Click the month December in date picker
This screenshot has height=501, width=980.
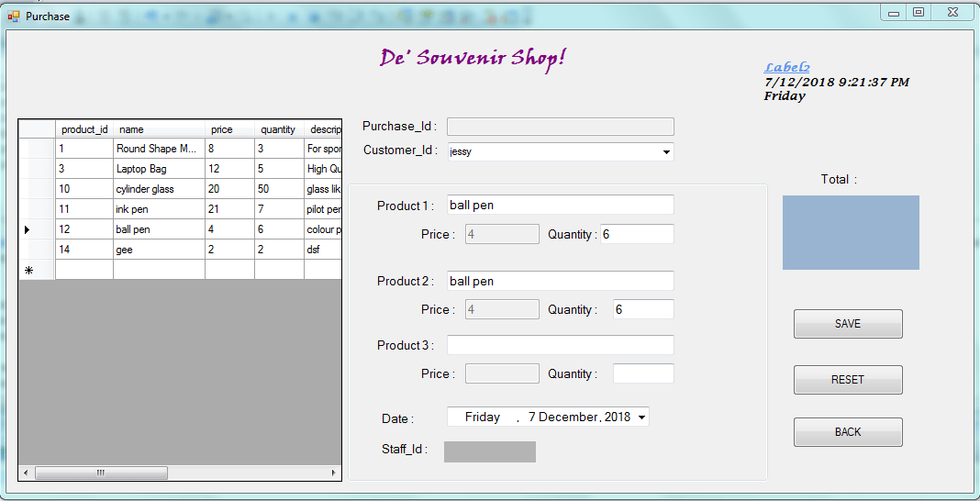(568, 417)
